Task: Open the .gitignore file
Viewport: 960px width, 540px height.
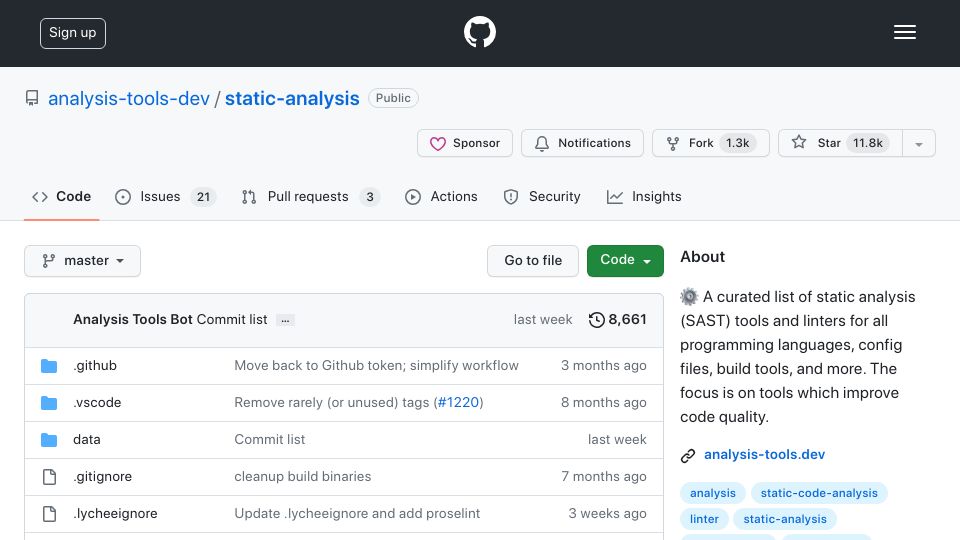Action: click(x=102, y=476)
